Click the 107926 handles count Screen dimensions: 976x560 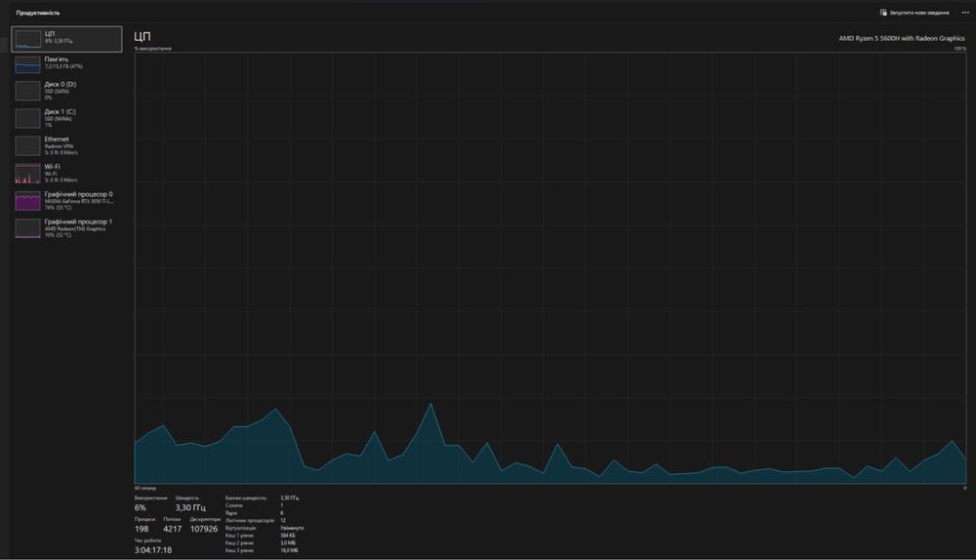(x=204, y=529)
